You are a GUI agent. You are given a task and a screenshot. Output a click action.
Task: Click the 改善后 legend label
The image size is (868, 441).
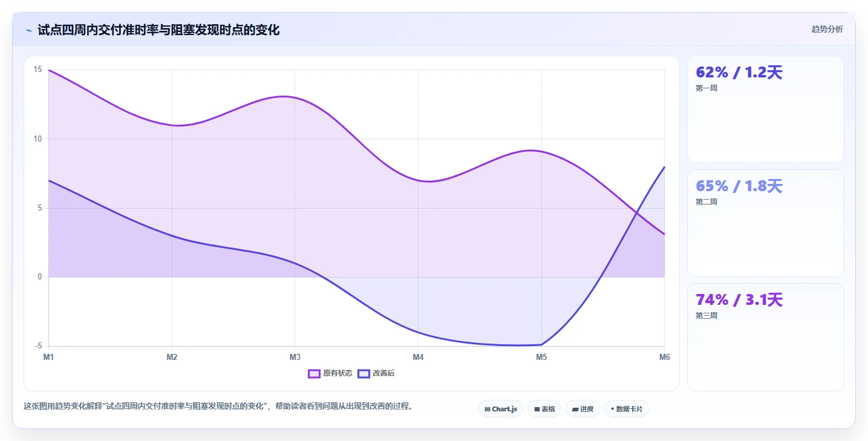click(383, 373)
